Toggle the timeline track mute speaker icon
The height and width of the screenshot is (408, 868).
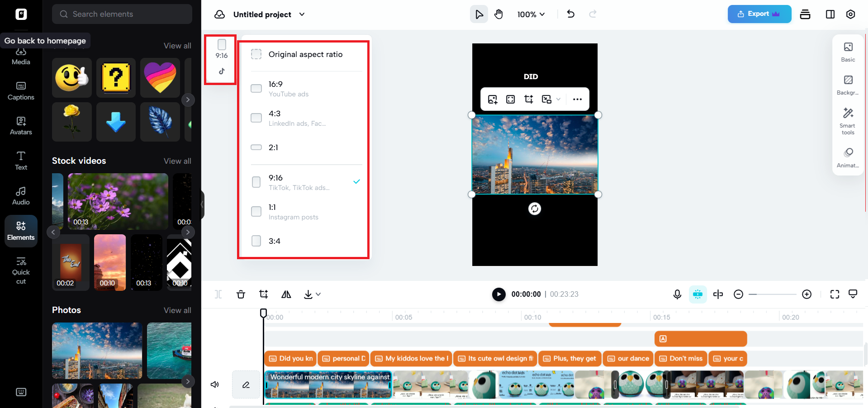coord(215,384)
